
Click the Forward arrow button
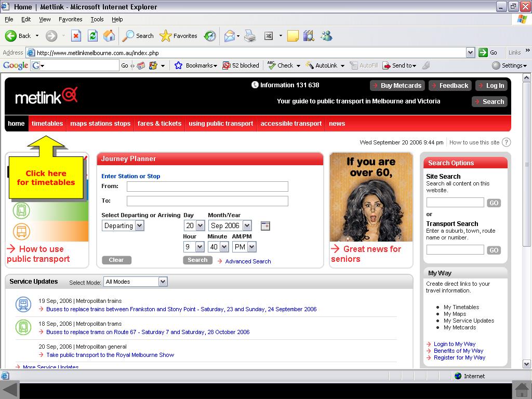pos(51,36)
